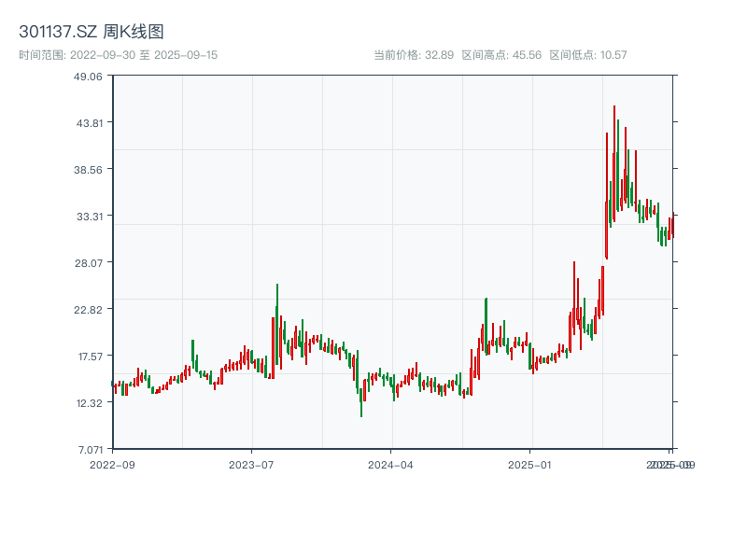747x560 pixels.
Task: Click x-axis label 2022-09
Action: click(112, 465)
